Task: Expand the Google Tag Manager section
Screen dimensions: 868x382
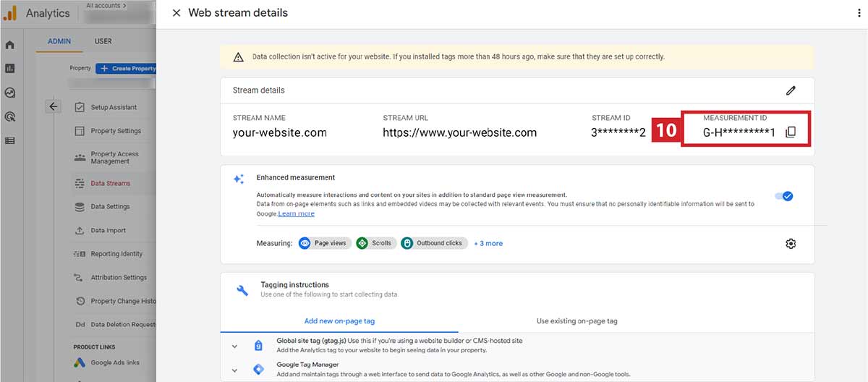Action: click(x=234, y=370)
